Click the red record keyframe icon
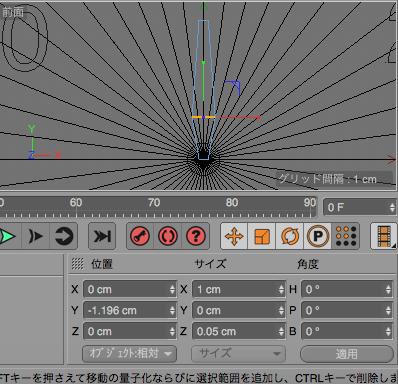Screen dimensions: 398x384 (140, 236)
